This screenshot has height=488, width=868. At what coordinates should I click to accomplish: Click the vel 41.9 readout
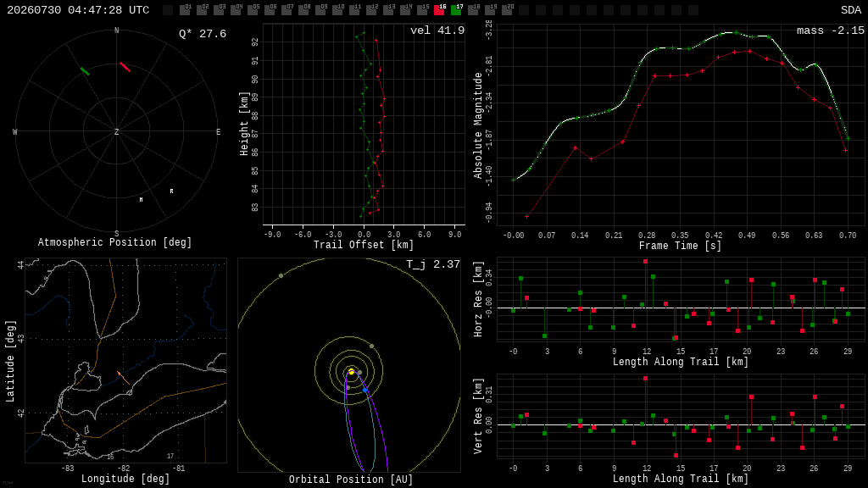point(437,30)
